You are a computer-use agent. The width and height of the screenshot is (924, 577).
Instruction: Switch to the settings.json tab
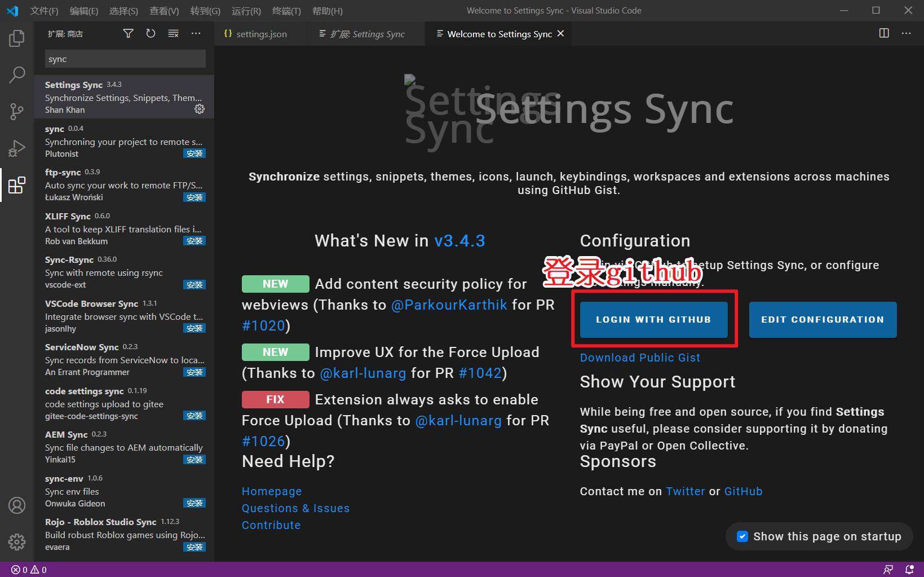pos(261,34)
